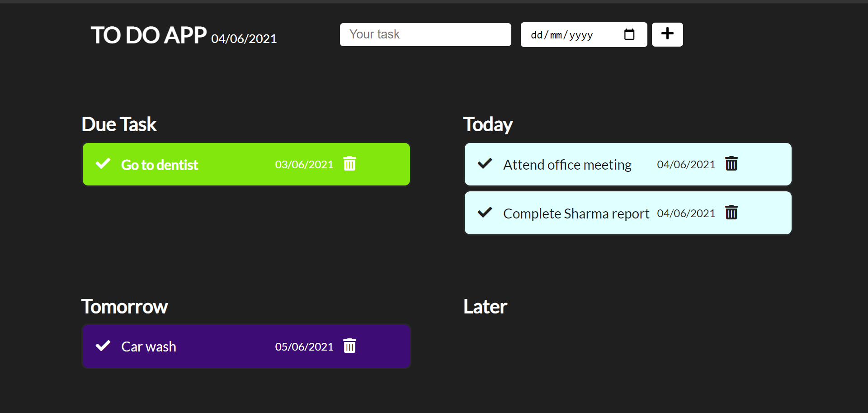This screenshot has width=868, height=413.
Task: Check off Complete Sharma report
Action: tap(485, 212)
